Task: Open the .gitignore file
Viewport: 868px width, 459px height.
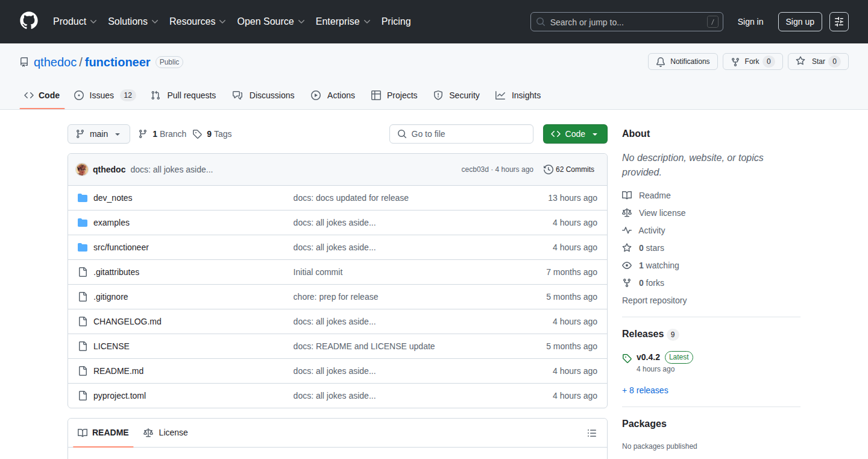Action: coord(111,297)
